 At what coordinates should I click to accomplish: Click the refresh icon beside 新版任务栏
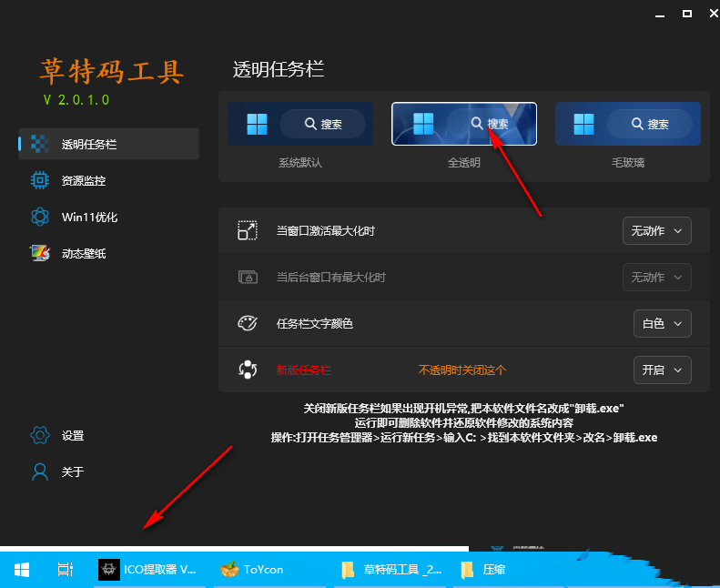pyautogui.click(x=248, y=370)
